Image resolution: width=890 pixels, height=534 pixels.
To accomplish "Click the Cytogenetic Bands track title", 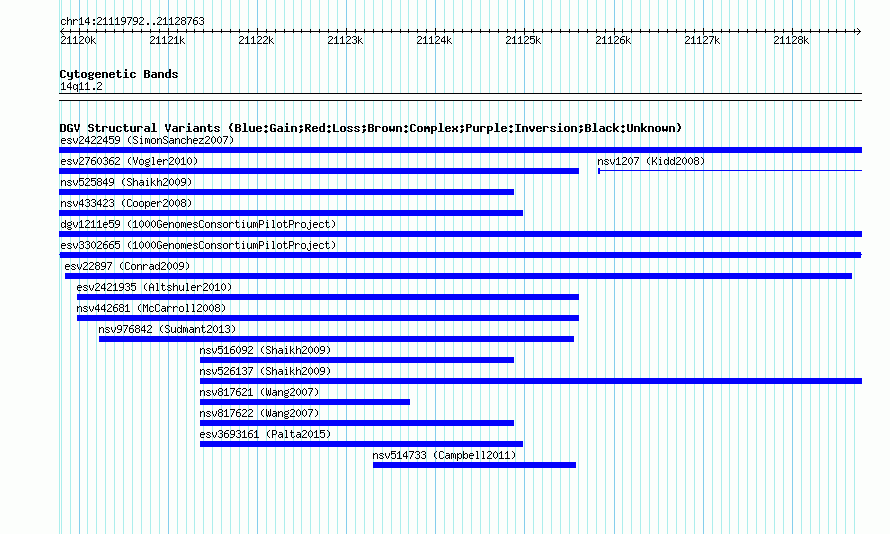I will click(119, 74).
